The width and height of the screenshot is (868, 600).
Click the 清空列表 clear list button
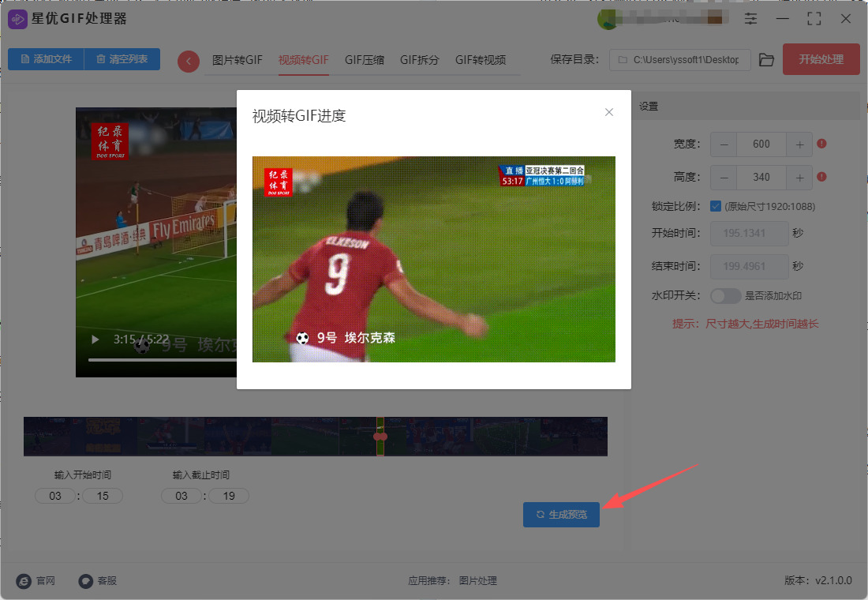pyautogui.click(x=122, y=59)
